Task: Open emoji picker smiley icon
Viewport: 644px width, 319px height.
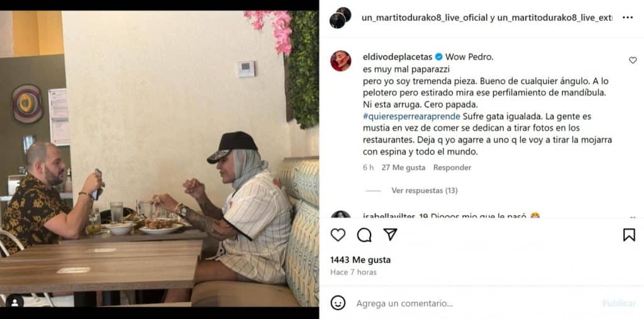Action: point(338,303)
